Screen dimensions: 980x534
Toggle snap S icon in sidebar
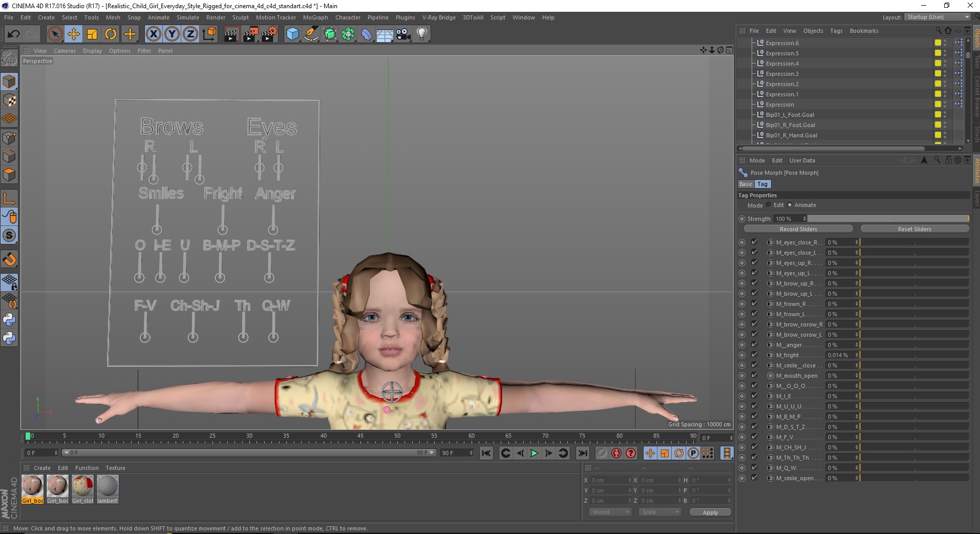click(10, 235)
